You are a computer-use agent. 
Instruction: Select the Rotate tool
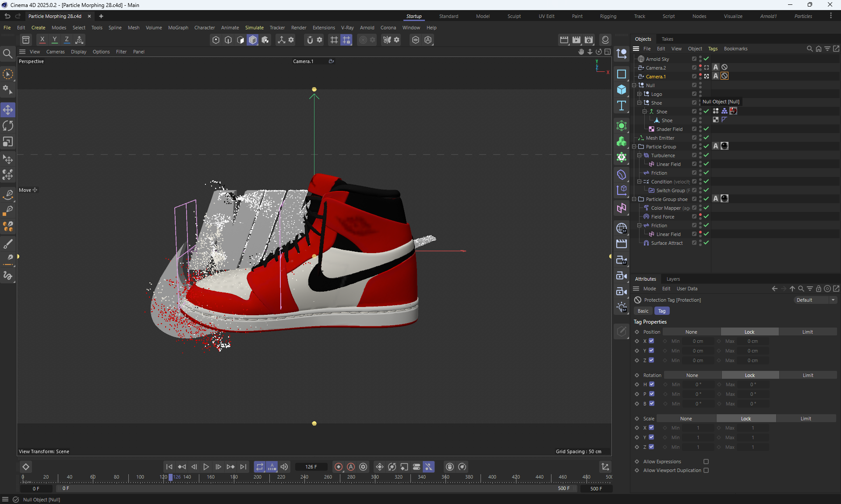tap(8, 126)
